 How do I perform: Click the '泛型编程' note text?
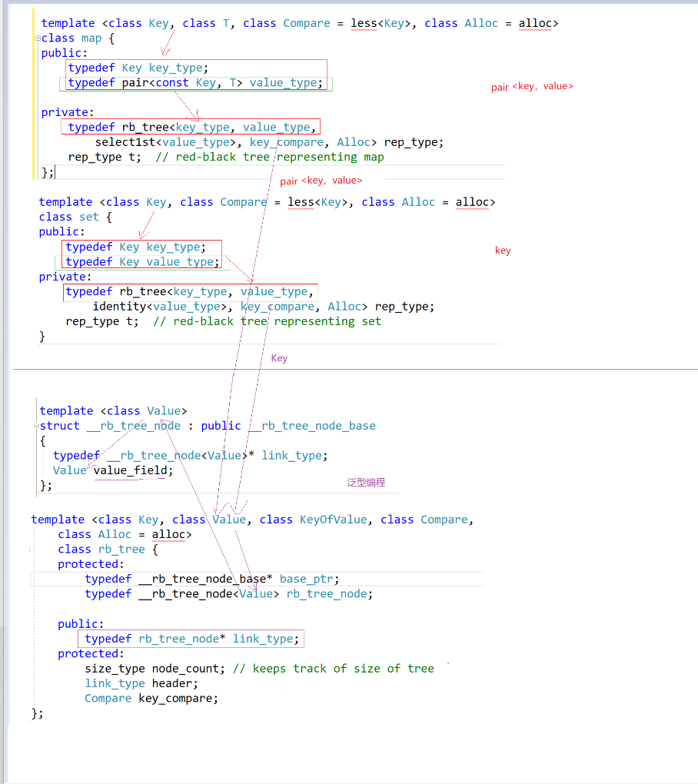[x=366, y=483]
